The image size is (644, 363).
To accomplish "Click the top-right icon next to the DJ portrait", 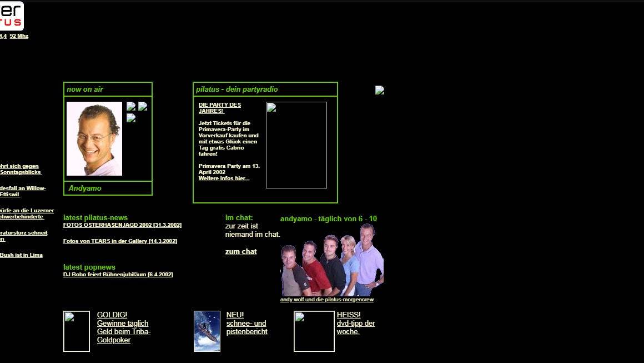I will coord(143,106).
